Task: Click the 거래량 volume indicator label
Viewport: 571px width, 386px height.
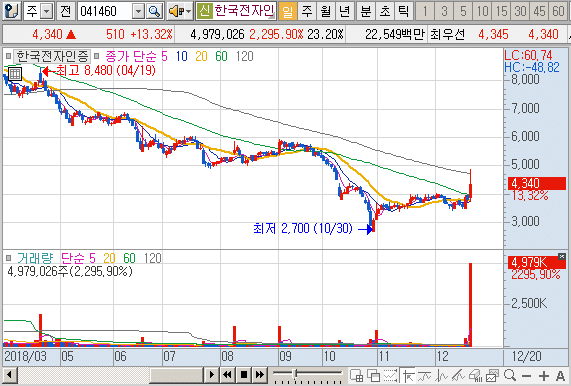Action: tap(35, 258)
